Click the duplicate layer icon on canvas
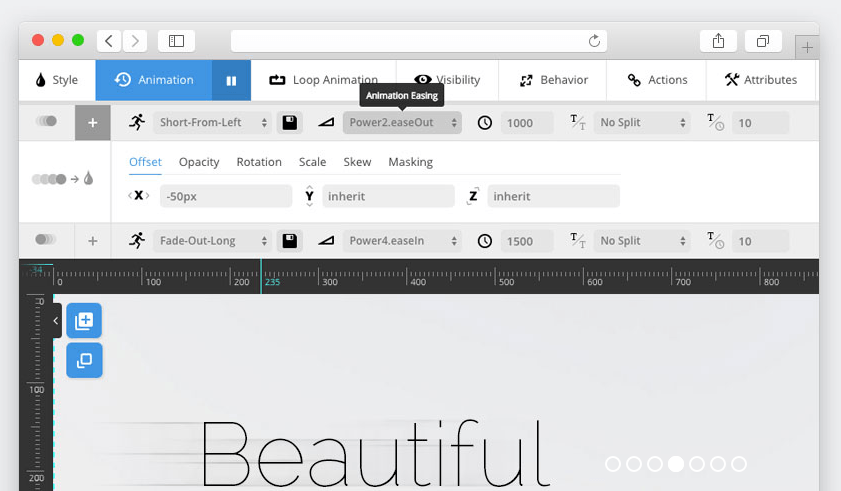 (84, 360)
